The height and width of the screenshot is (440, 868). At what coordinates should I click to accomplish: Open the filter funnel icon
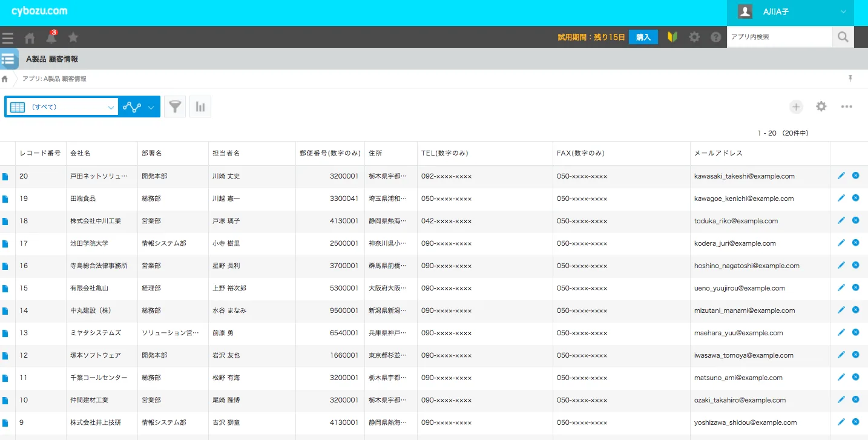click(175, 107)
